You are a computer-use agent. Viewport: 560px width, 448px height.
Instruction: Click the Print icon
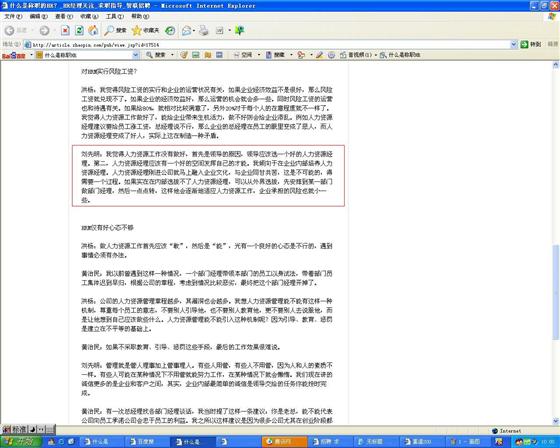point(204,31)
